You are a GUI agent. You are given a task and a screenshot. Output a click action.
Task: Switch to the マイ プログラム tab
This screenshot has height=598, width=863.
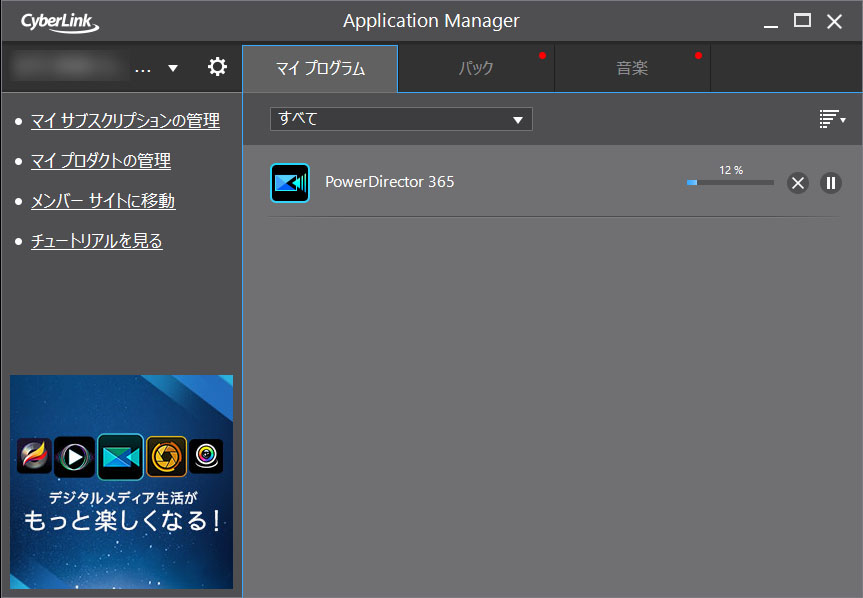[320, 69]
